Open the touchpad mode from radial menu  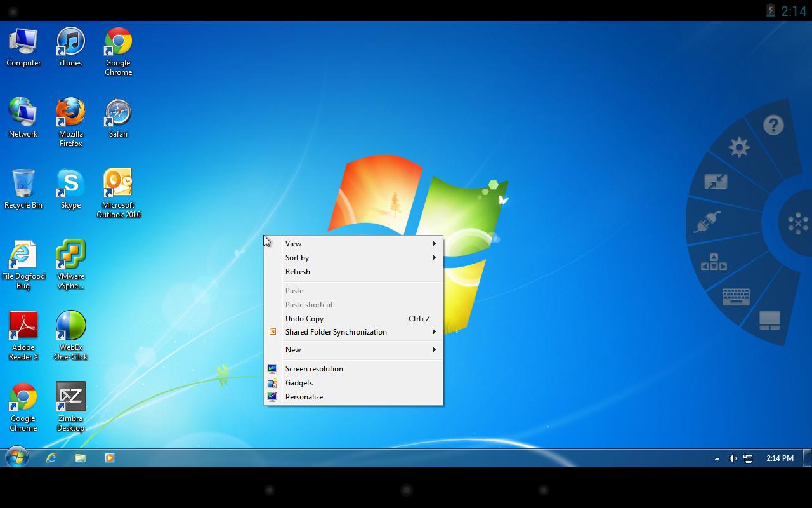coord(769,320)
